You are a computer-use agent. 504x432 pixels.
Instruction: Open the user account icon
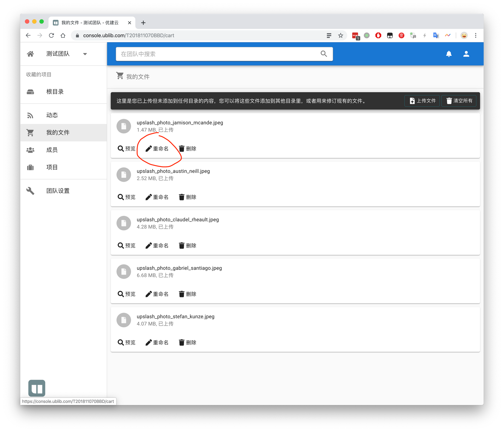click(466, 54)
